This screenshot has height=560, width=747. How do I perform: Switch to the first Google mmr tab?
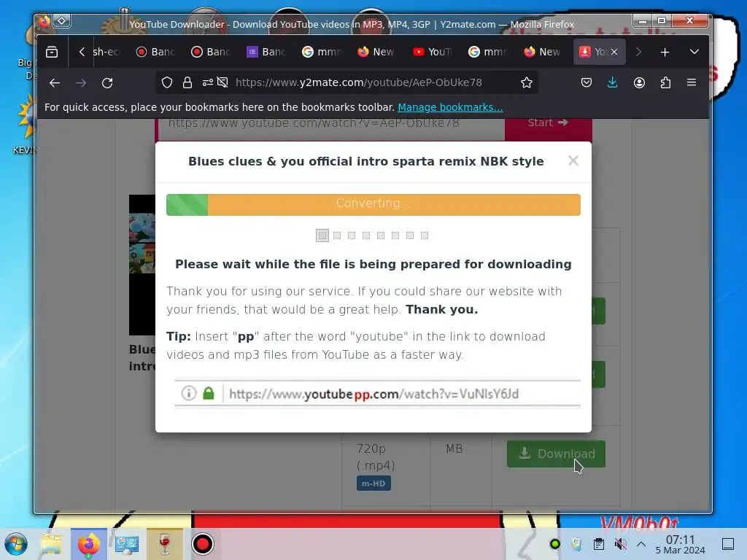[322, 52]
